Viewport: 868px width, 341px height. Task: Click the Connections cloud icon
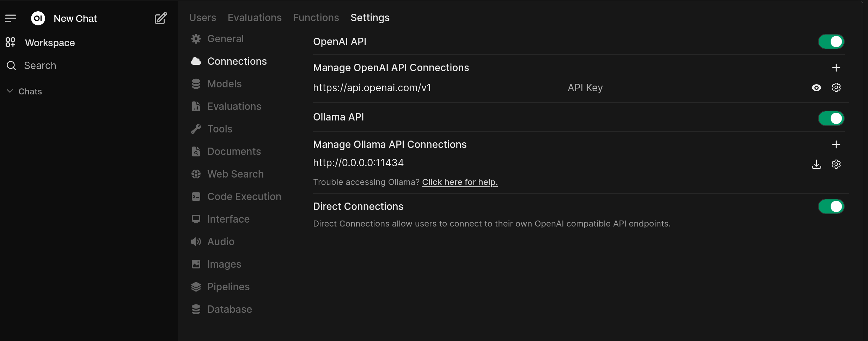(196, 61)
